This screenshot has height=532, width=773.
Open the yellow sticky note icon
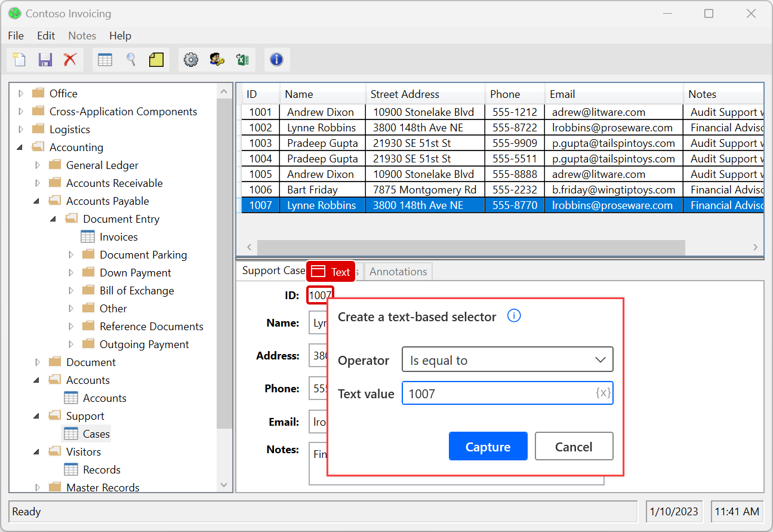click(156, 59)
